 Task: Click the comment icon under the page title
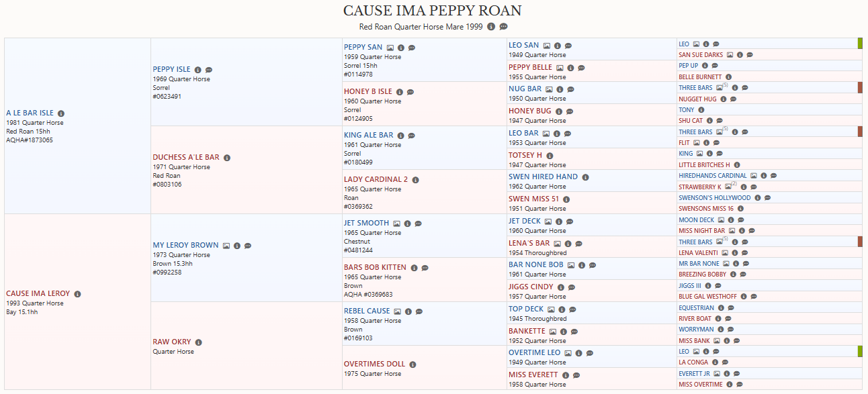tap(503, 27)
